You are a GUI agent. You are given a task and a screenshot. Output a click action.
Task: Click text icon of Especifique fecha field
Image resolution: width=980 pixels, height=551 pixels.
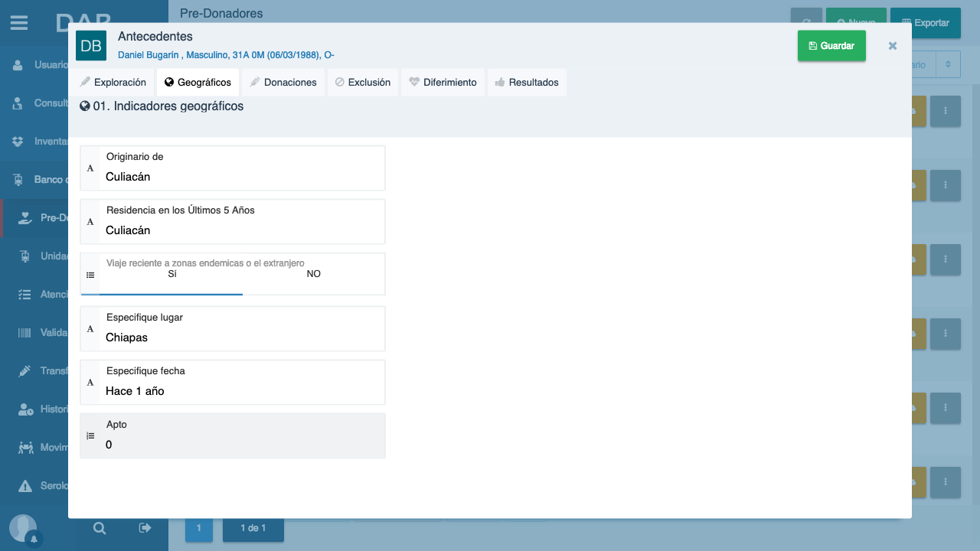[x=90, y=382]
